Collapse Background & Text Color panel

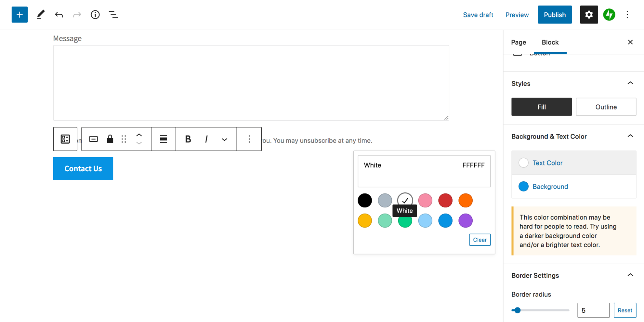tap(630, 136)
